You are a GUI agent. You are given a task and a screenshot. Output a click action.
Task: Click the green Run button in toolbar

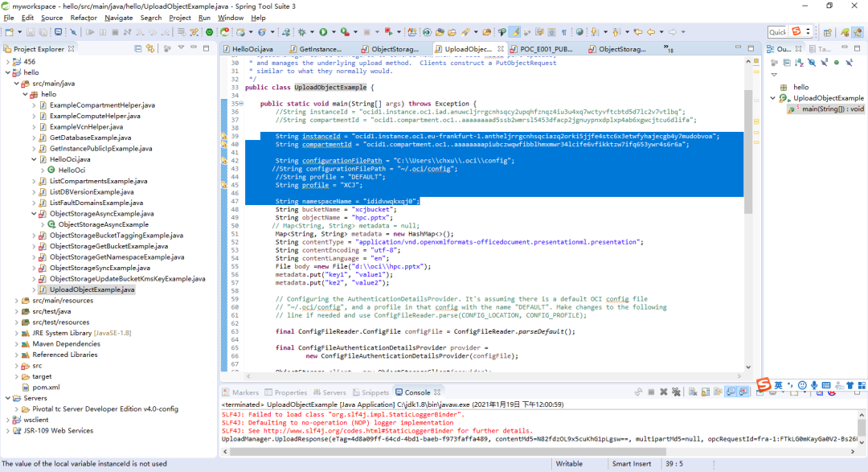pos(323,32)
